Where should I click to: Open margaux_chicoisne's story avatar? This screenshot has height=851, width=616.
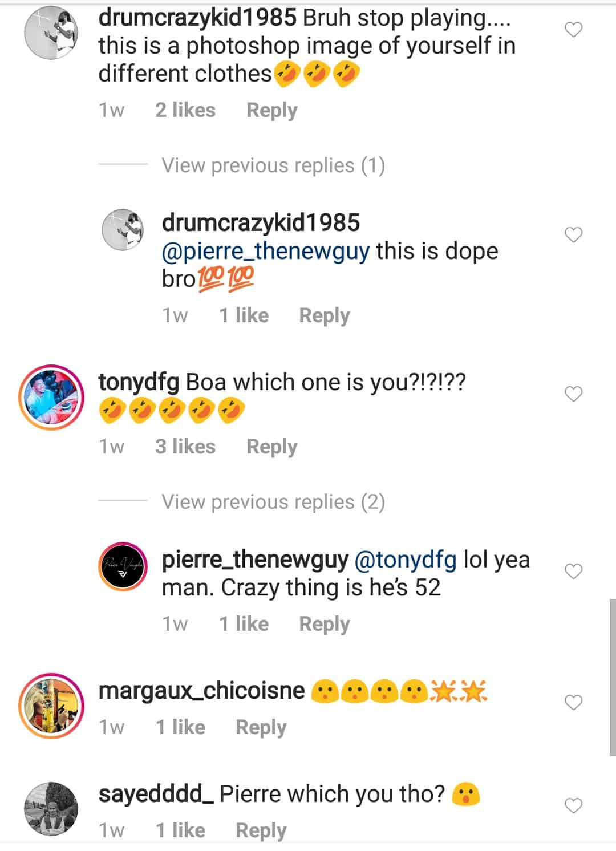pos(51,706)
